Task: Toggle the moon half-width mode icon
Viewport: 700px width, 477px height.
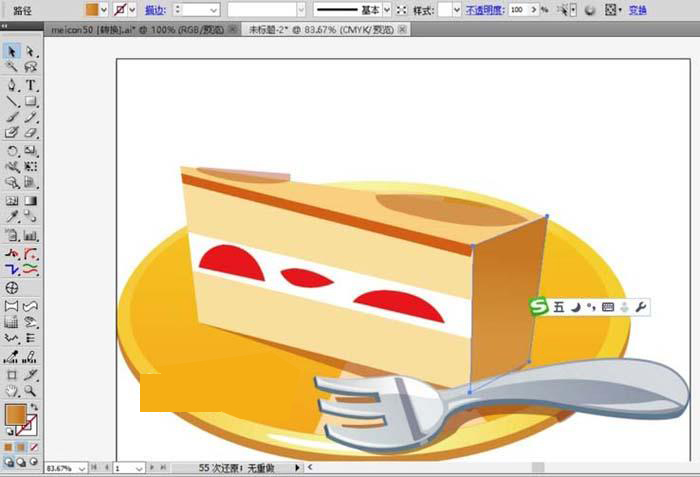Action: (x=576, y=307)
